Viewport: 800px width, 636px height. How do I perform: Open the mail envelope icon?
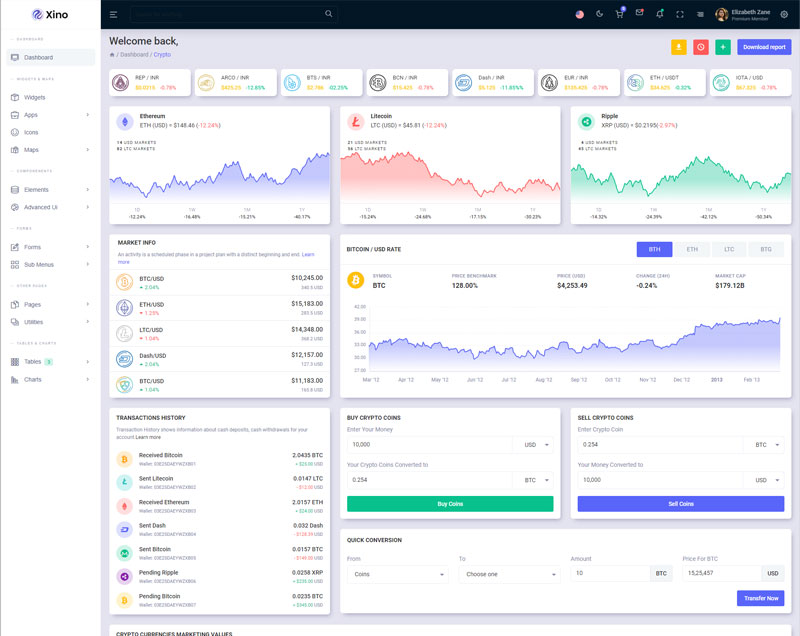pyautogui.click(x=639, y=14)
